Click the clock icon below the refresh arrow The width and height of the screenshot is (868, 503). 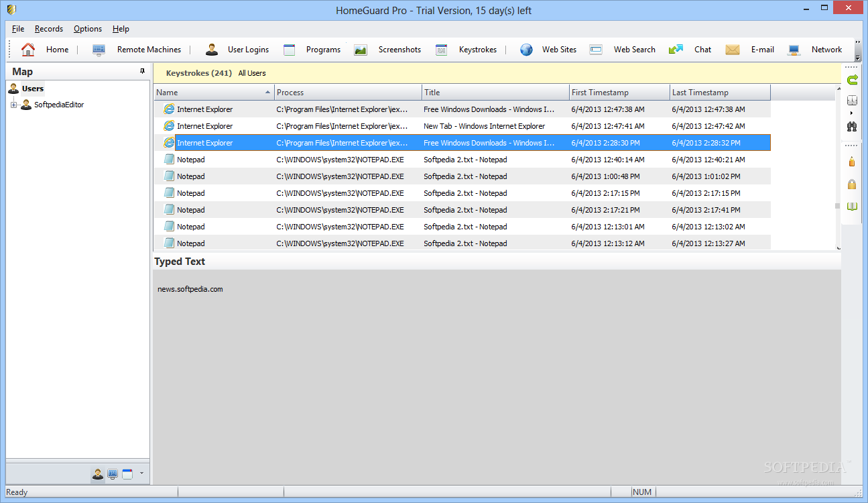[852, 101]
